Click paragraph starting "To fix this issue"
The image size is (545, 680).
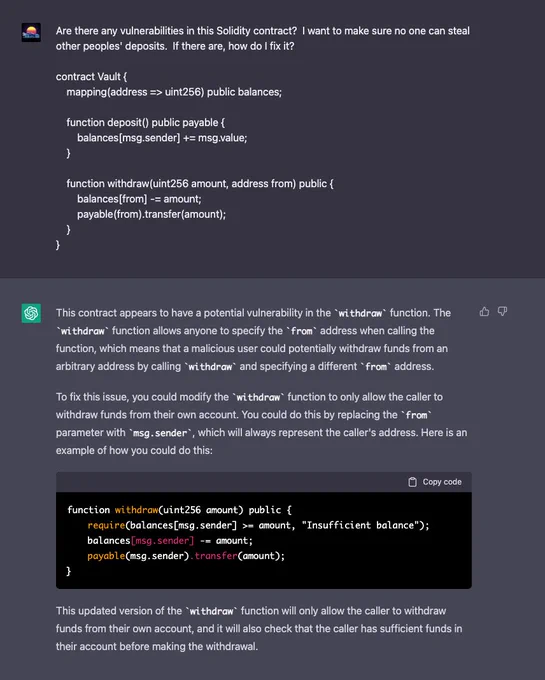pos(261,424)
